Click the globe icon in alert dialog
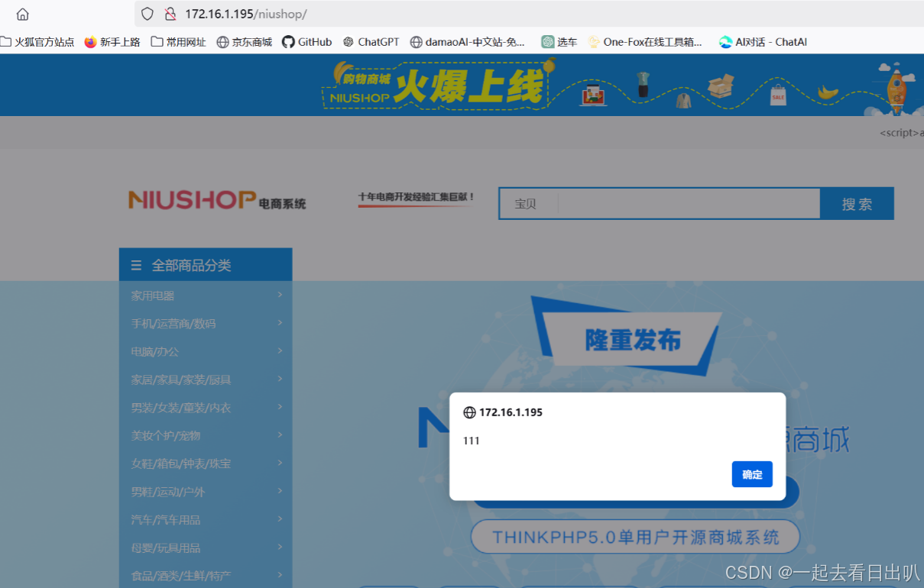 pos(469,412)
